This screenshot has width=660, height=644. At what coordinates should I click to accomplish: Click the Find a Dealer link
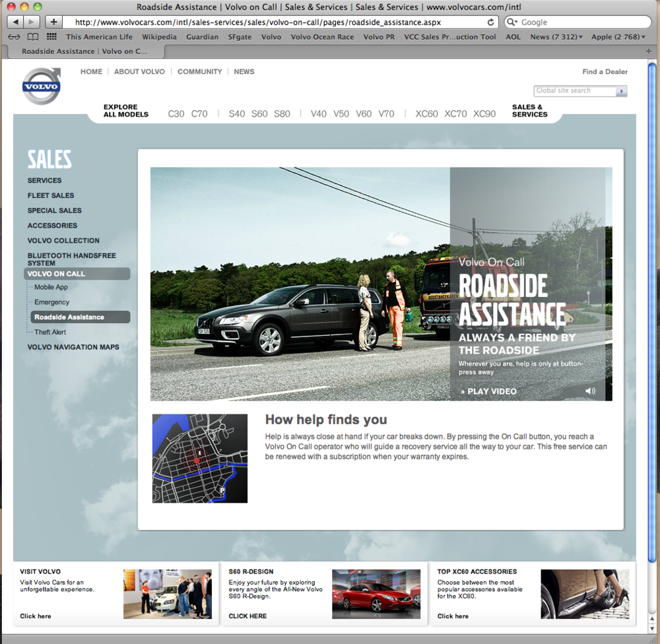pyautogui.click(x=605, y=71)
